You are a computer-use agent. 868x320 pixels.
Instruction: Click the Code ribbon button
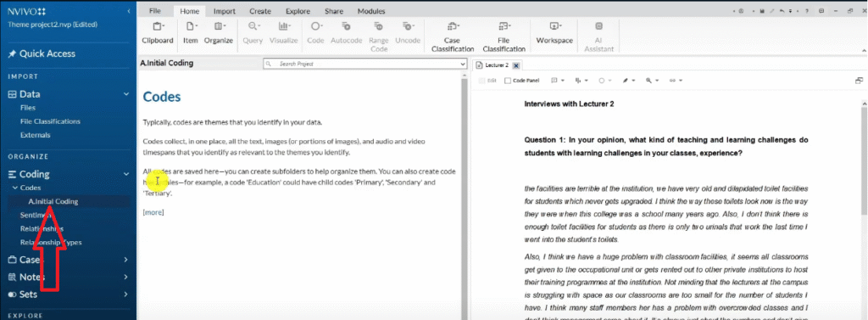pyautogui.click(x=315, y=33)
